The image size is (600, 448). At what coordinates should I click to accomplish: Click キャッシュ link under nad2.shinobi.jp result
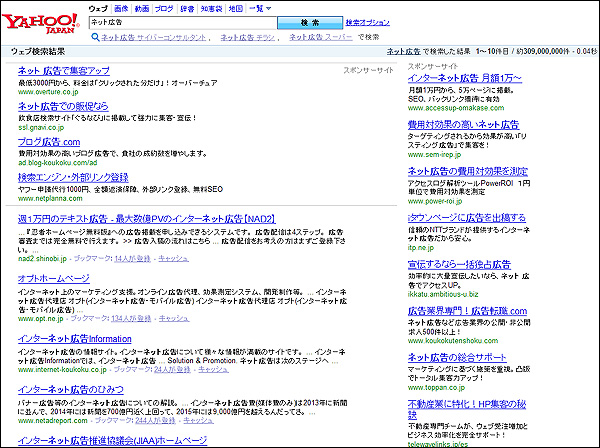172,258
